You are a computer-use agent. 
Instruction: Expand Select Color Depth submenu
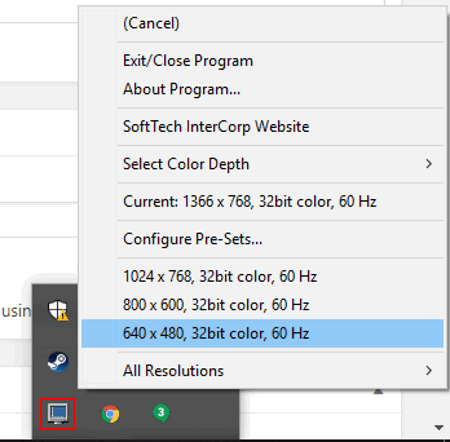click(x=262, y=164)
